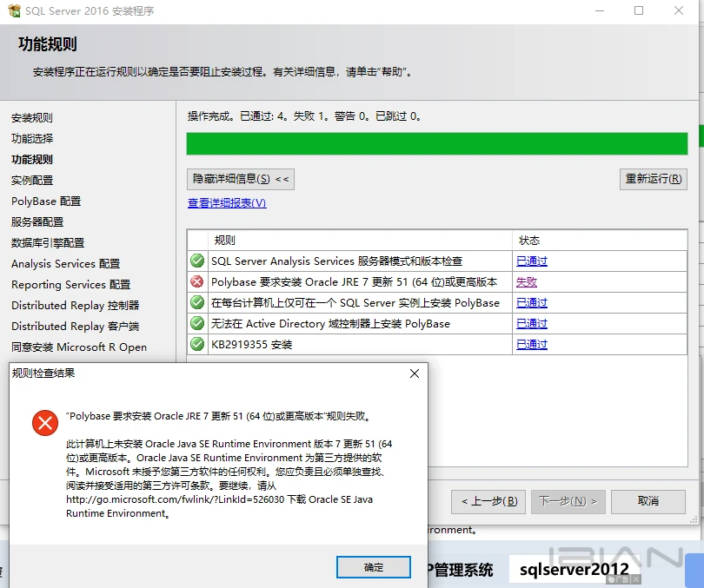The image size is (704, 588).
Task: Select 数据库引擎配置 step in sidebar
Action: [48, 243]
